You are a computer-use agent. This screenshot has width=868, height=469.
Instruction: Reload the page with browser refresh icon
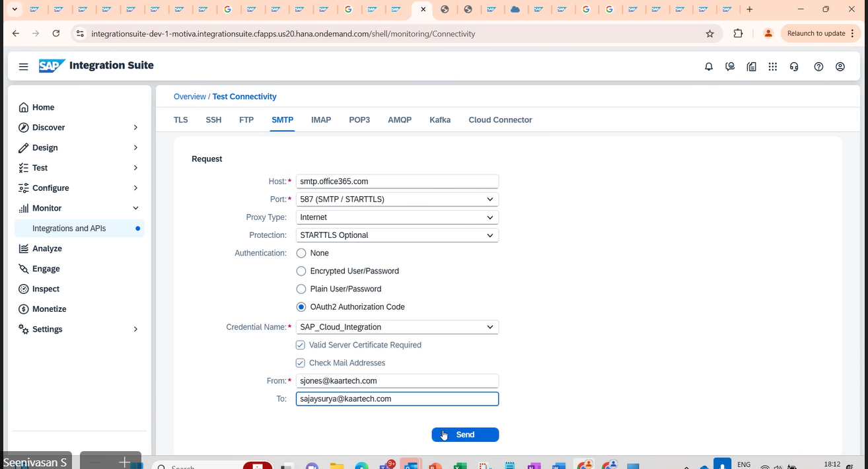(x=56, y=34)
